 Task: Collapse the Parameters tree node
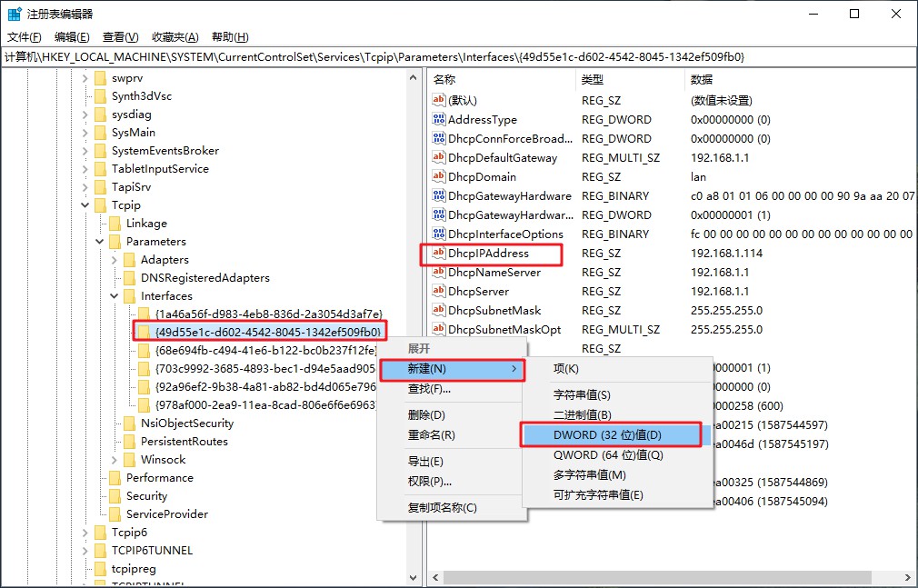coord(99,241)
